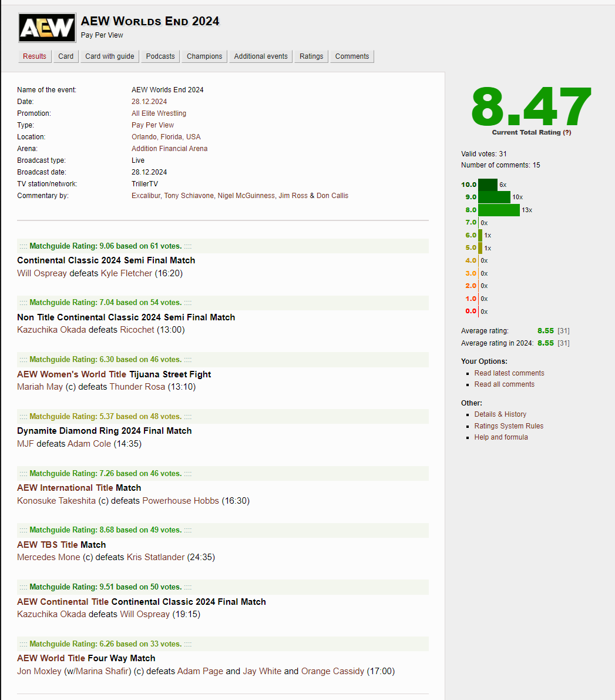Click the AEW logo image
Viewport: 615px width, 700px height.
click(x=47, y=28)
